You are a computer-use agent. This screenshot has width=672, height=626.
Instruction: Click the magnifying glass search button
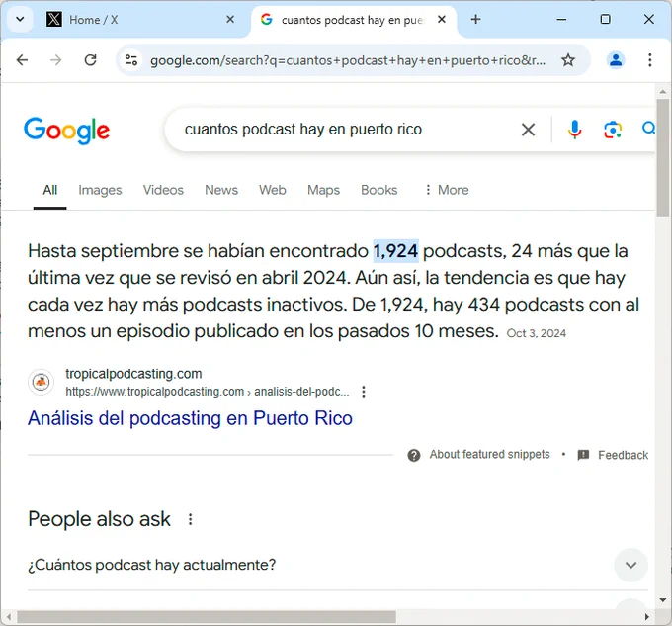click(649, 129)
